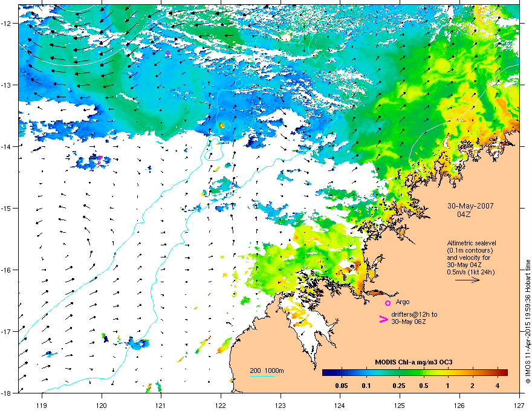This screenshot has width=532, height=411.
Task: Click longitude axis label '125'
Action: (x=400, y=405)
